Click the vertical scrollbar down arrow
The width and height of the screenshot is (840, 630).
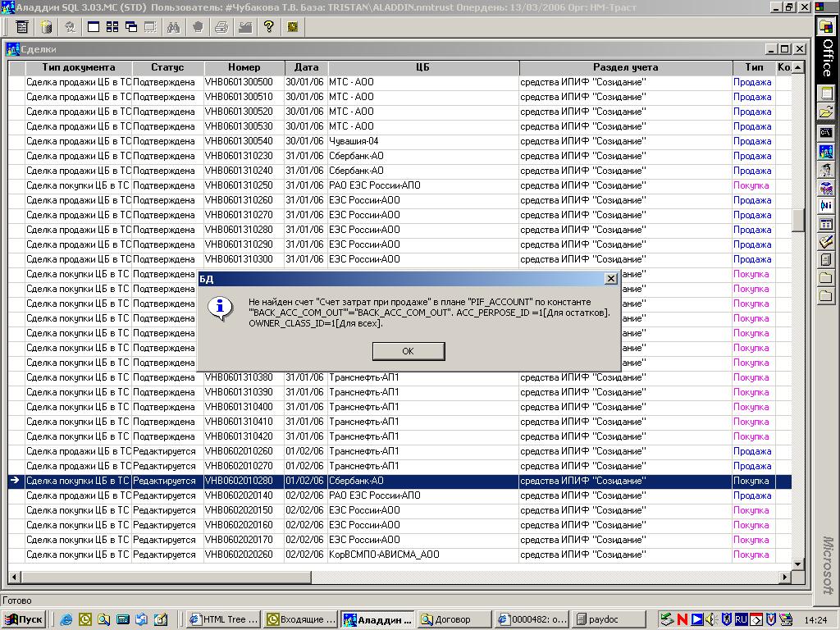tap(797, 564)
